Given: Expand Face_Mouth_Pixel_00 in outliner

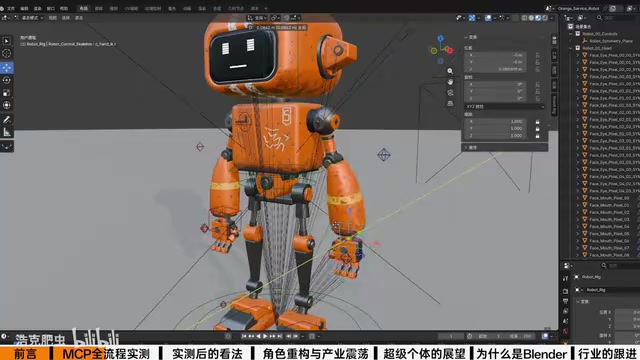Looking at the screenshot, I should point(578,198).
